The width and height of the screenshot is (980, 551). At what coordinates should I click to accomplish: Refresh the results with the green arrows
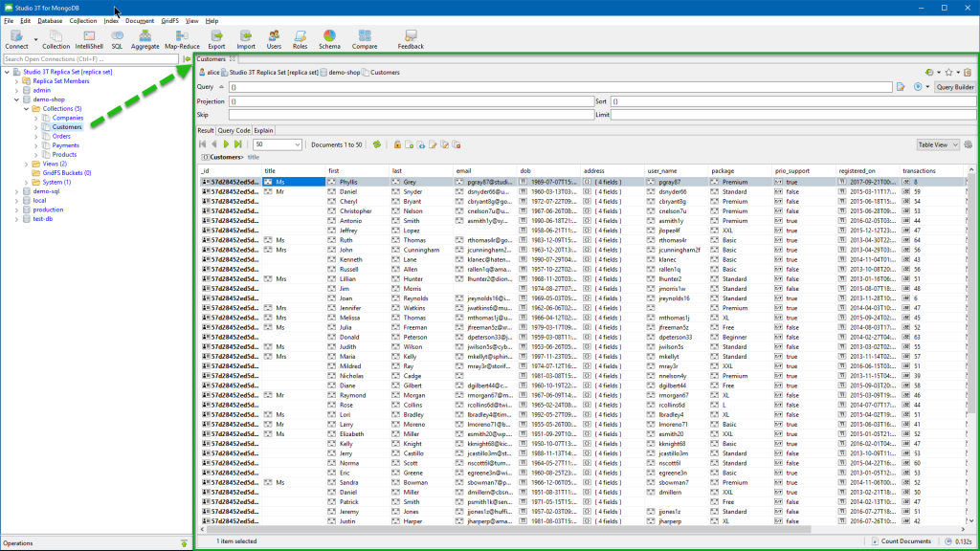click(377, 145)
